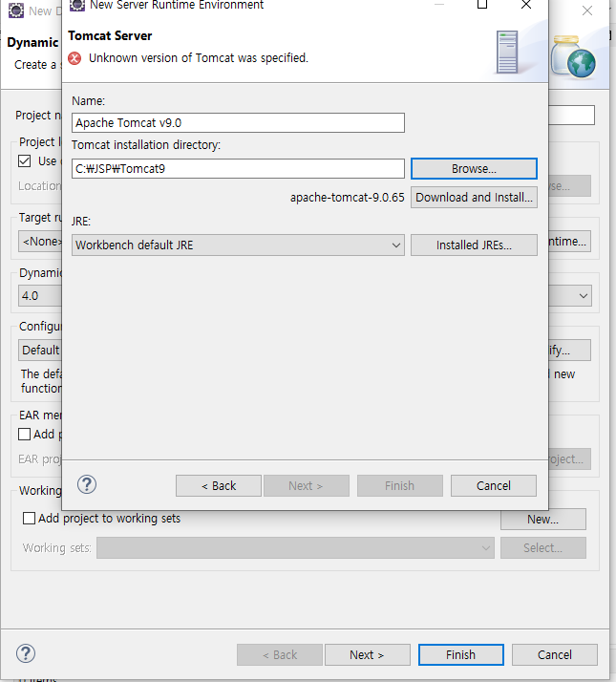Click the jar and globe web project banner icon

[573, 57]
